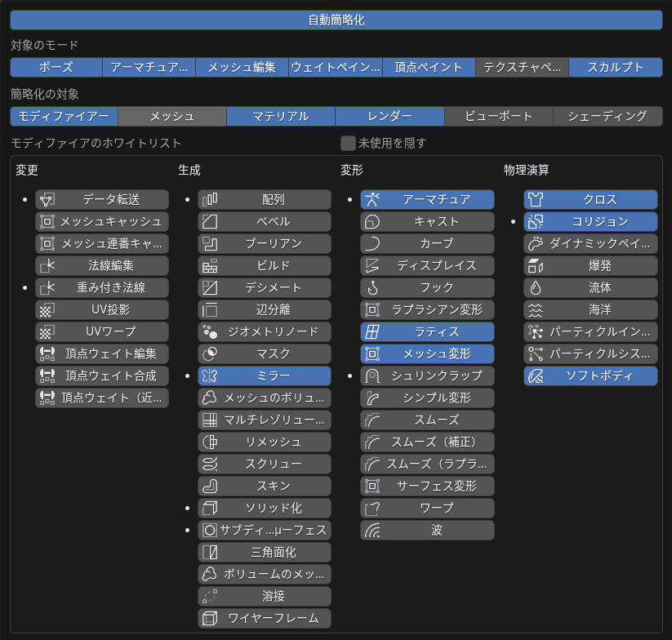This screenshot has width=672, height=640.
Task: Click the 流体 fluid modifier icon
Action: point(536,288)
